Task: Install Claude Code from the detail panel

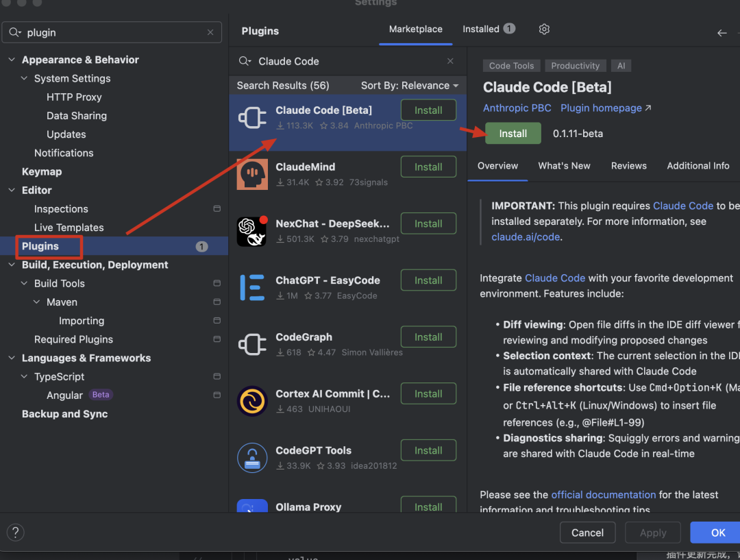Action: pyautogui.click(x=513, y=134)
